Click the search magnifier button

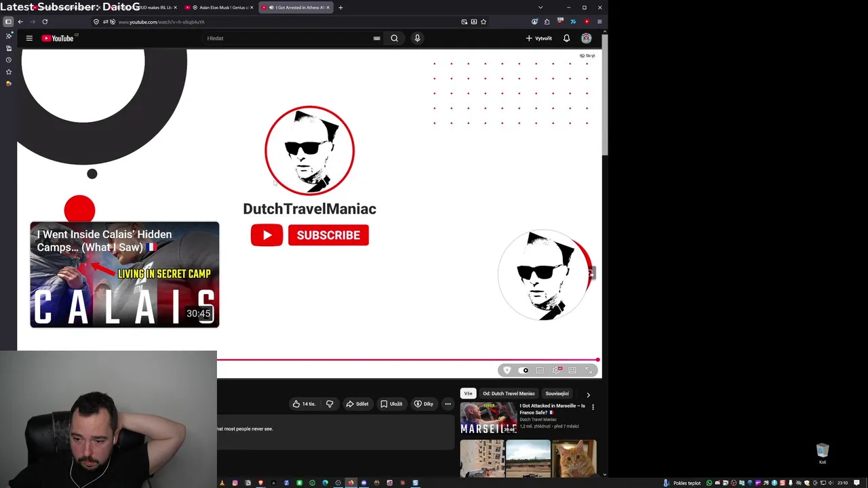coord(394,38)
